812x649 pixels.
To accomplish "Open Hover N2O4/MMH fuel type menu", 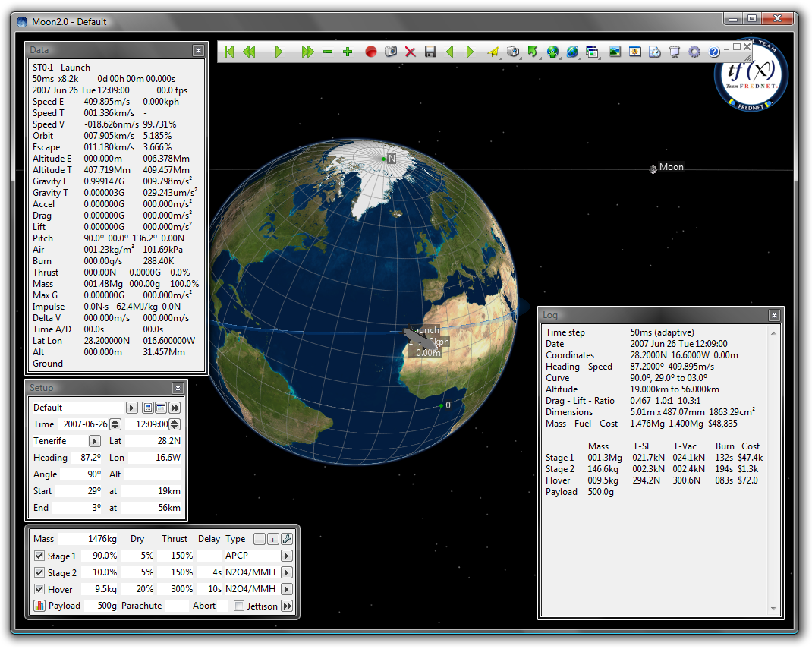I will click(x=286, y=589).
